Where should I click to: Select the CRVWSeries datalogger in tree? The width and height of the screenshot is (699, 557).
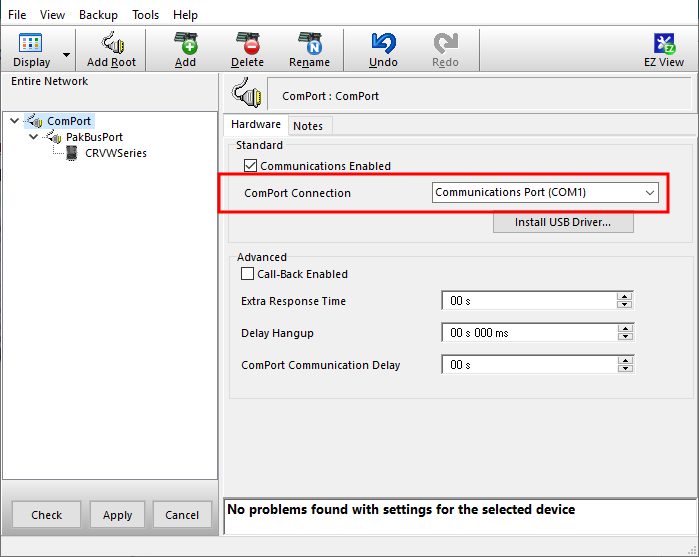(x=115, y=153)
